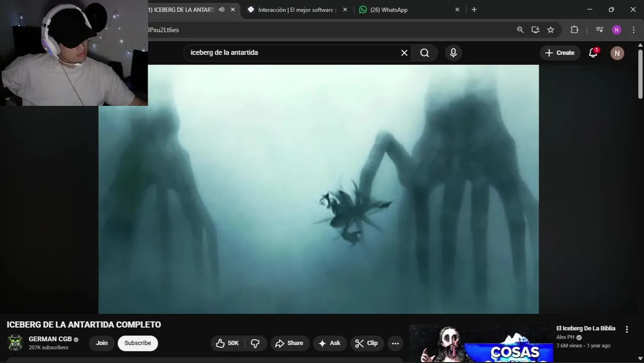Screen dimensions: 644x363
Task: Open El Iceberg De La Biblia title
Action: tap(586, 328)
